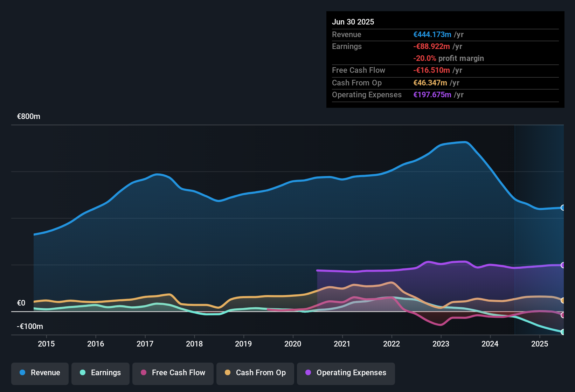
Task: Toggle the Earnings legend series
Action: [101, 373]
